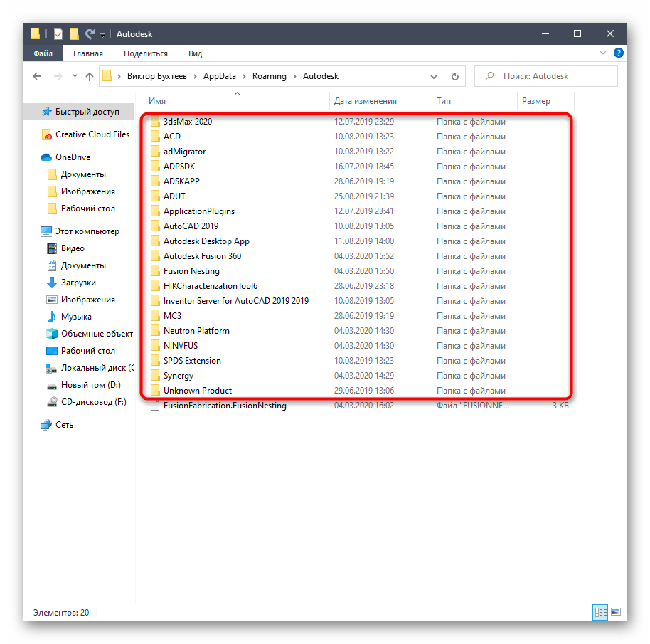The height and width of the screenshot is (644, 650).
Task: Click the Загрузки download arrow icon
Action: 52,283
